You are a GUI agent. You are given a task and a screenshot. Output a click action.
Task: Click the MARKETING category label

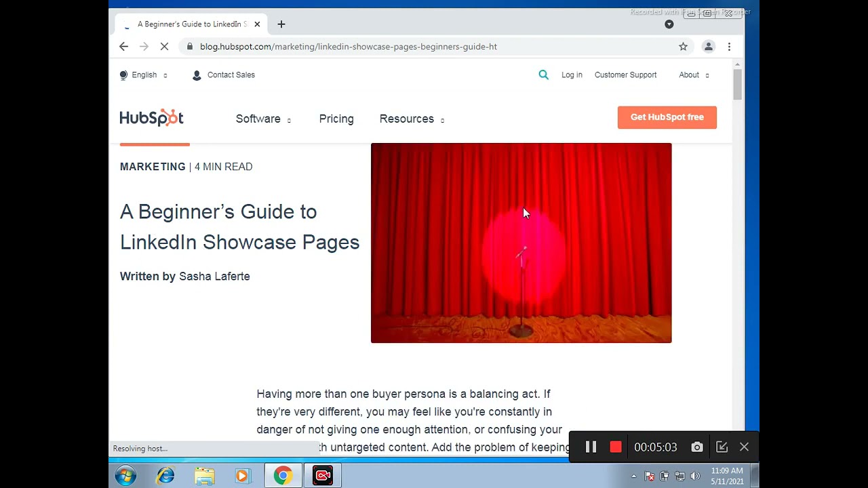pos(153,167)
